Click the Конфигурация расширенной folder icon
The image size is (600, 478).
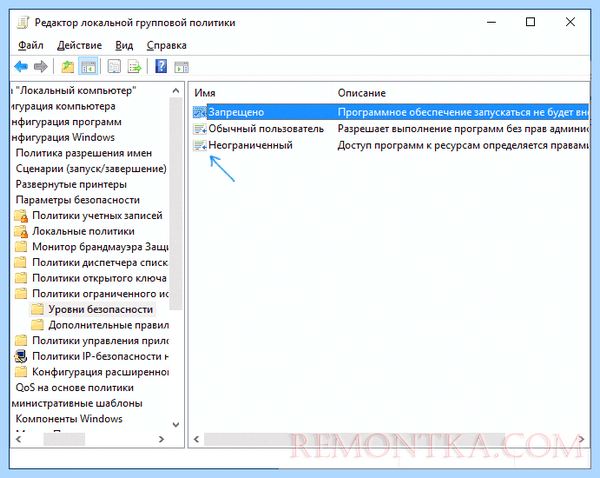(21, 372)
